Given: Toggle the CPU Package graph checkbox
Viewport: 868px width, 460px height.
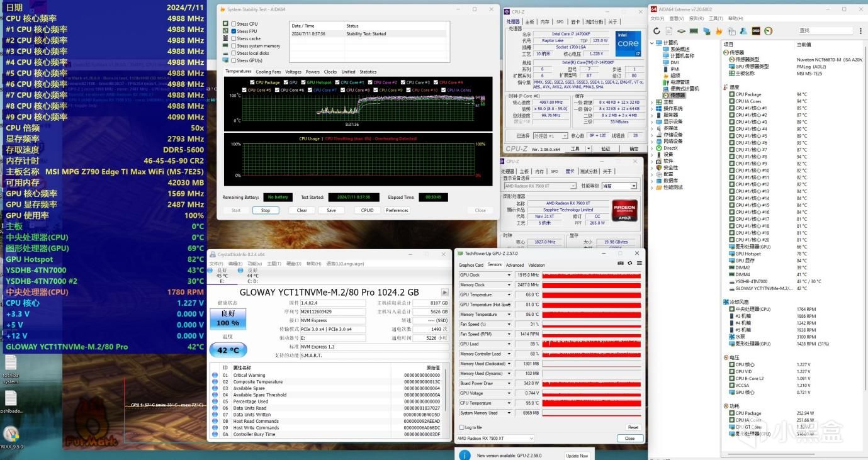Looking at the screenshot, I should click(252, 82).
